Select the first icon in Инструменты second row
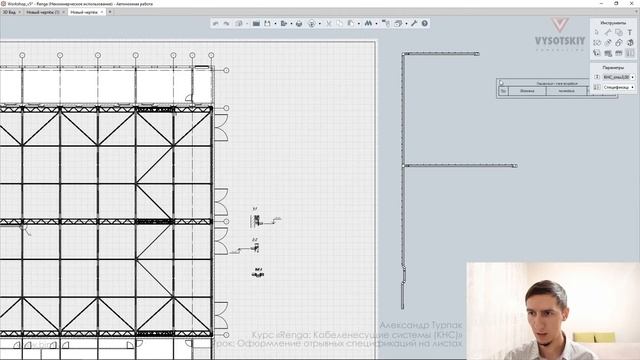Viewport: 640px width, 360px height. [x=597, y=42]
